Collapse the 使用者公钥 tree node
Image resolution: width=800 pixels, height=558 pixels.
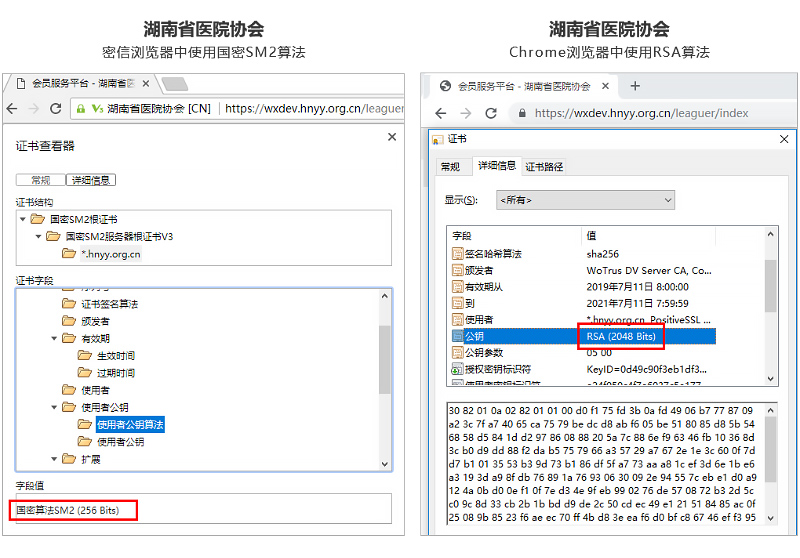pos(55,408)
